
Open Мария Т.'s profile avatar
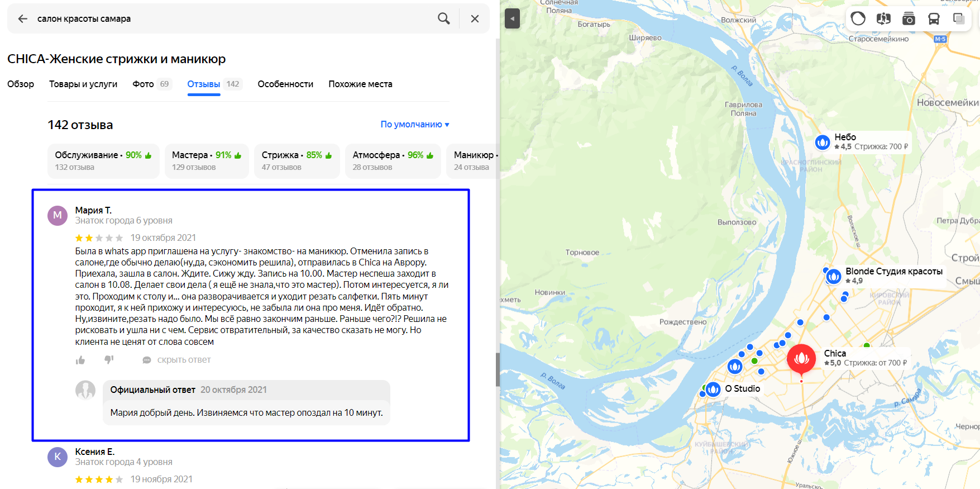pyautogui.click(x=58, y=215)
